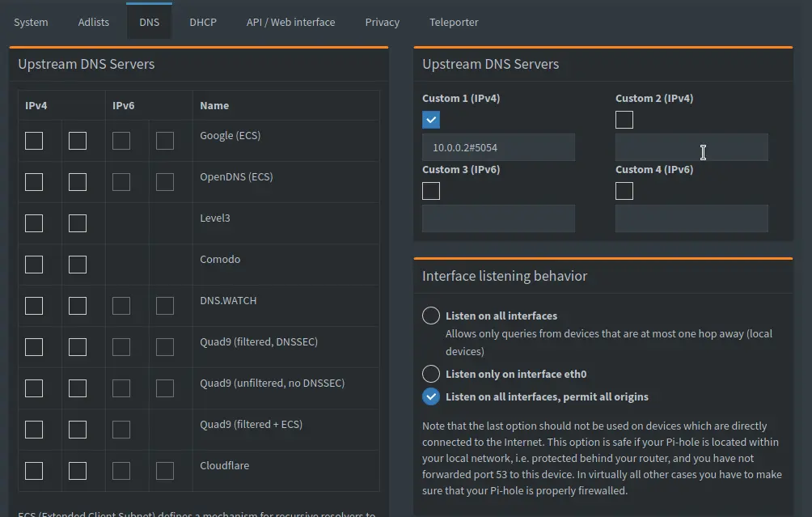Switch to the Adlists tab
This screenshot has width=812, height=517.
point(93,23)
